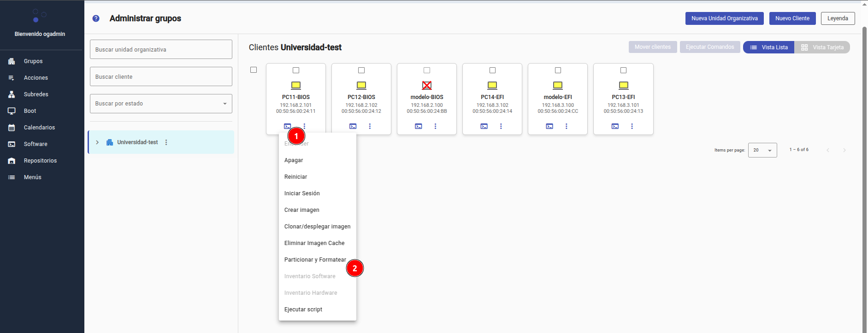Select the PC14-EFI checkbox
The height and width of the screenshot is (333, 868).
pos(492,70)
